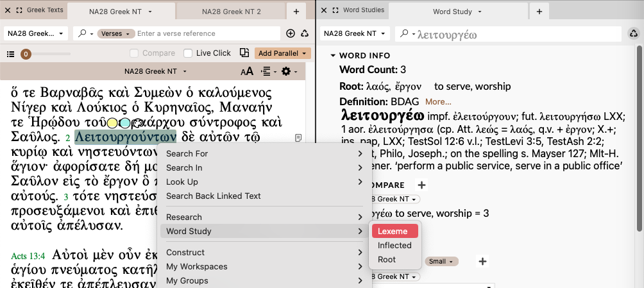
Task: Click the circled plus icon beside verse search
Action: 291,33
